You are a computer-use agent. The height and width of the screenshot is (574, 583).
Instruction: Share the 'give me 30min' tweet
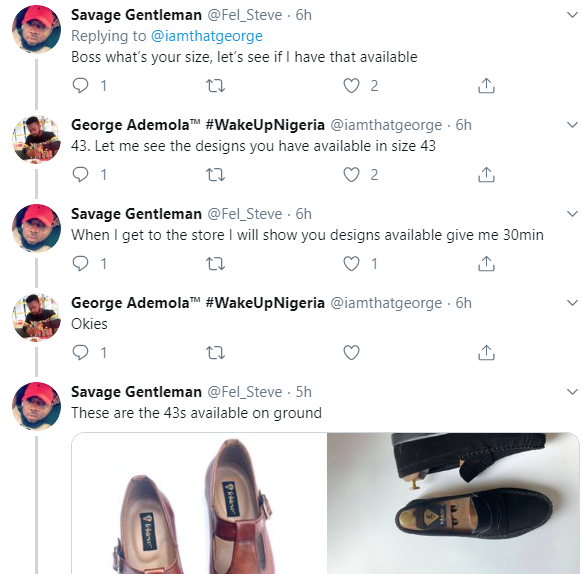click(486, 264)
